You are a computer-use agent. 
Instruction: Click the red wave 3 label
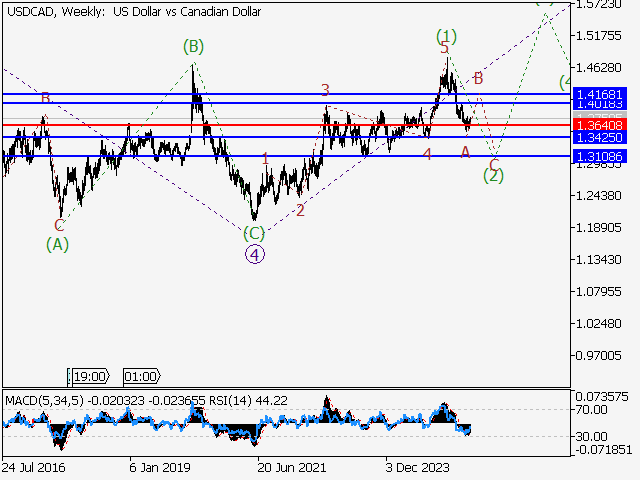click(x=325, y=91)
